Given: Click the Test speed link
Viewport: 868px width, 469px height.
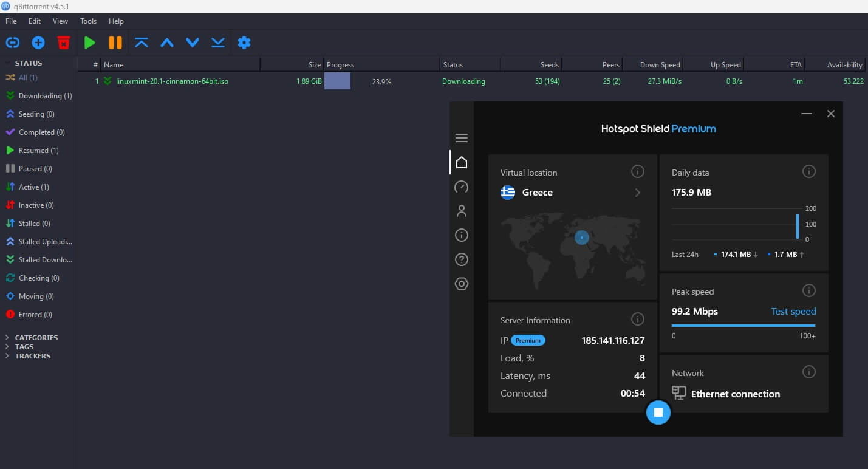Looking at the screenshot, I should tap(793, 312).
